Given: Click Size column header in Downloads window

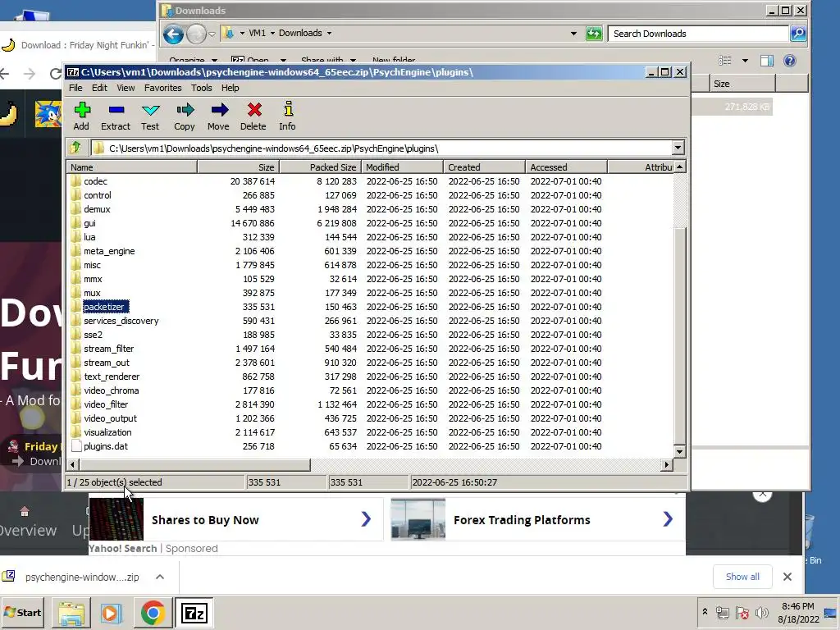Looking at the screenshot, I should [742, 84].
